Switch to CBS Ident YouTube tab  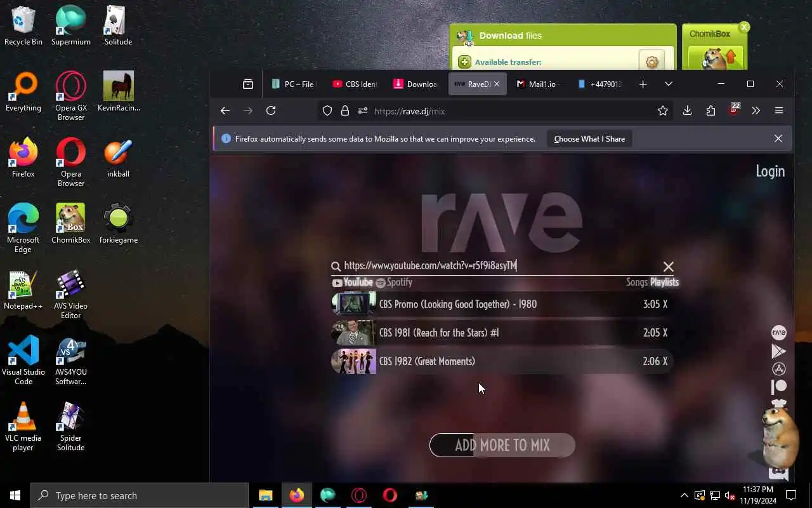pos(355,84)
